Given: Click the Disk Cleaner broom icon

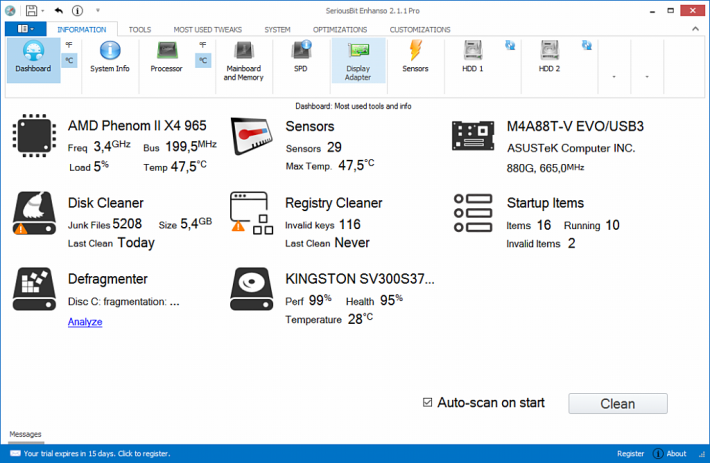Looking at the screenshot, I should point(34,213).
